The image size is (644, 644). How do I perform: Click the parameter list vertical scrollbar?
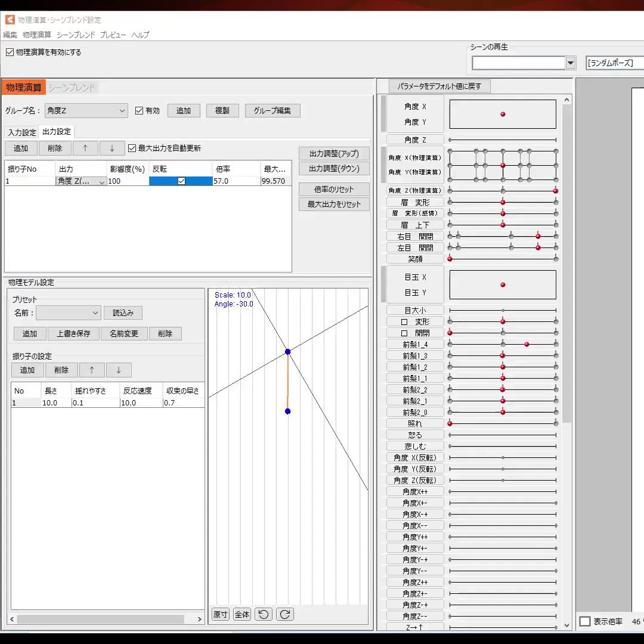tap(567, 264)
